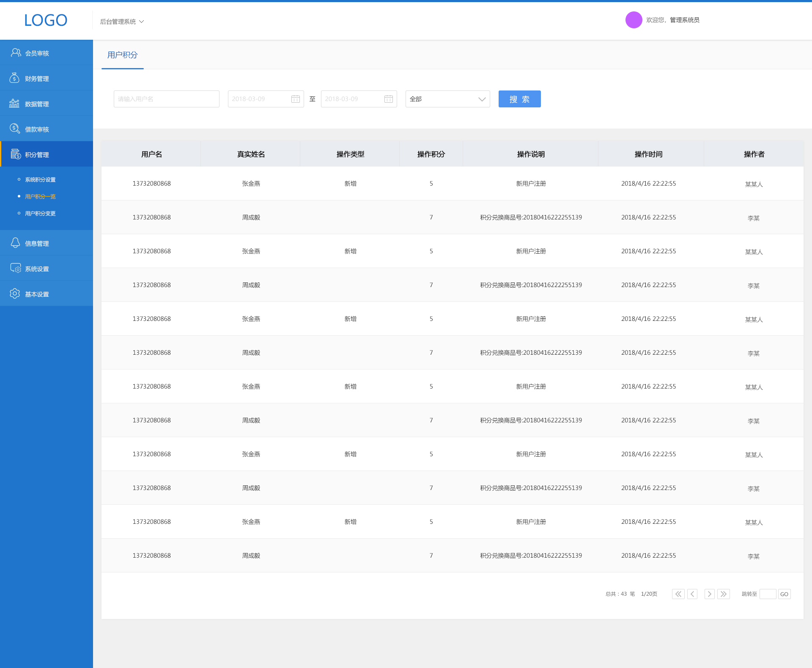Screen dimensions: 812x668
Task: Click 13732080868 in the last table row
Action: pyautogui.click(x=151, y=556)
